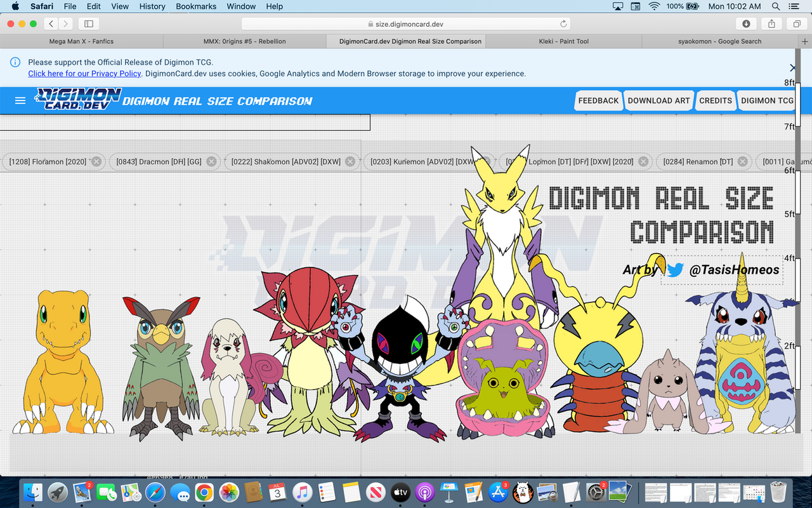Open the AirPlay display menu

pyautogui.click(x=618, y=6)
